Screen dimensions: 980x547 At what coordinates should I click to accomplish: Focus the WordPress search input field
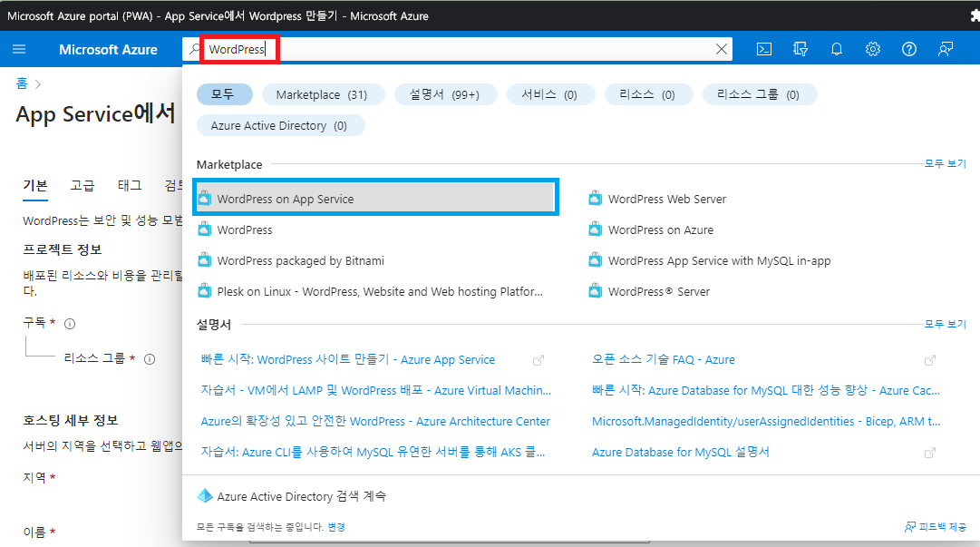pos(460,49)
